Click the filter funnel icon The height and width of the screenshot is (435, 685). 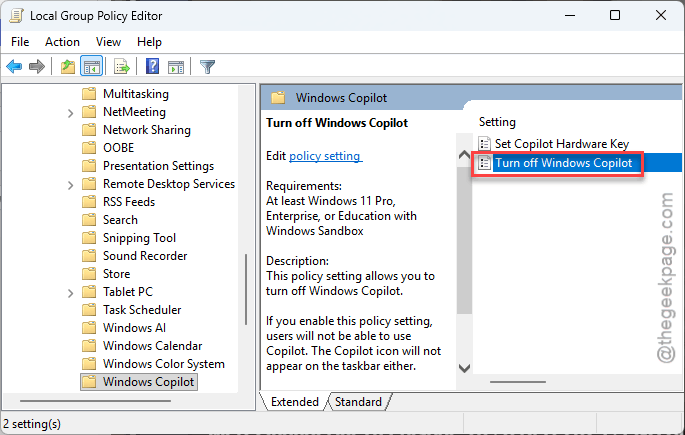[207, 67]
